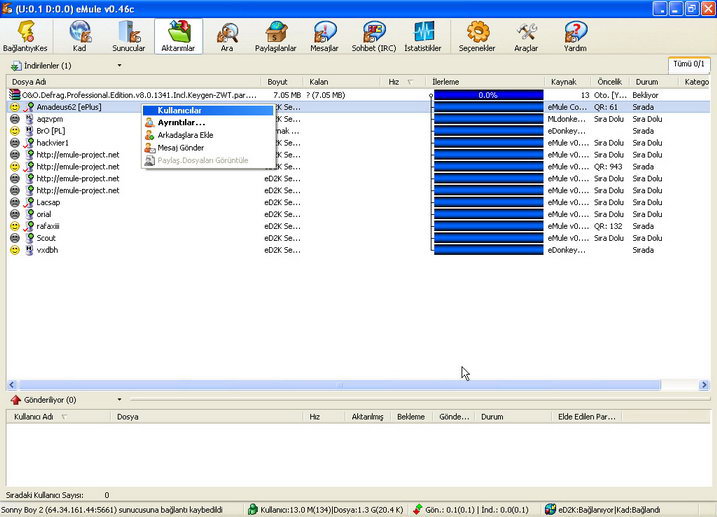
Task: Click the client icon beside Lacsap
Action: (x=29, y=202)
